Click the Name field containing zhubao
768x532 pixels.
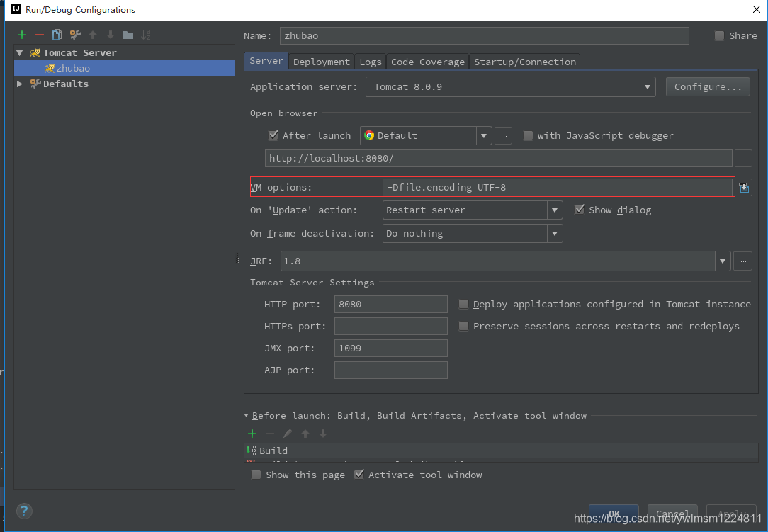(x=485, y=35)
